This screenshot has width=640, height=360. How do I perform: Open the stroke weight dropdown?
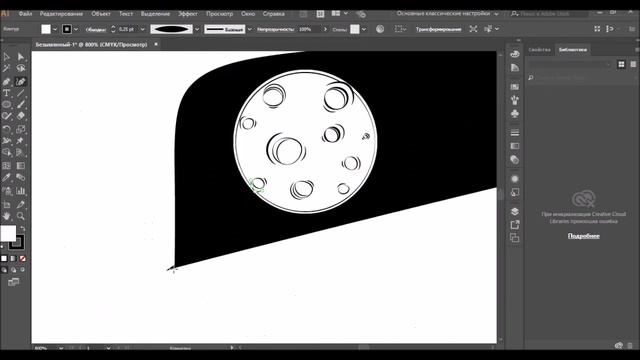click(142, 29)
